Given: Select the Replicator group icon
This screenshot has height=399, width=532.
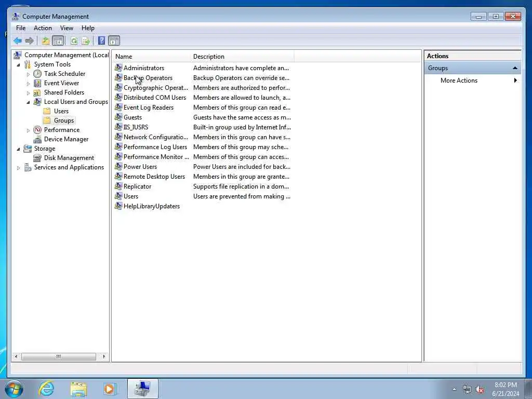Looking at the screenshot, I should (118, 187).
